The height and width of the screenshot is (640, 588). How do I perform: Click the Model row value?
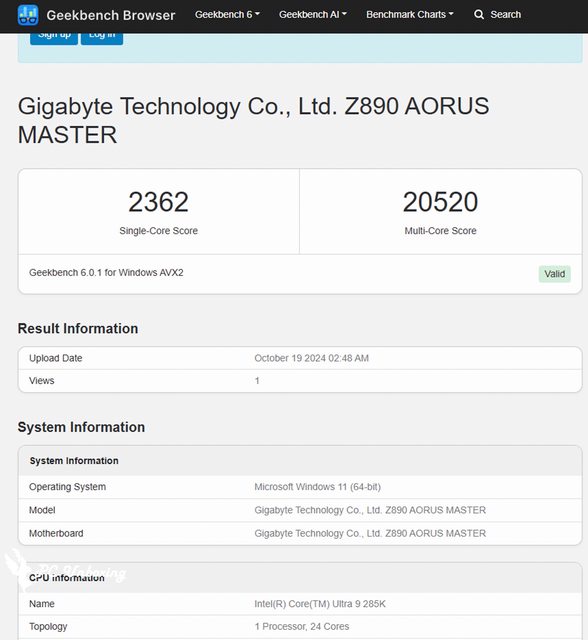coord(370,510)
